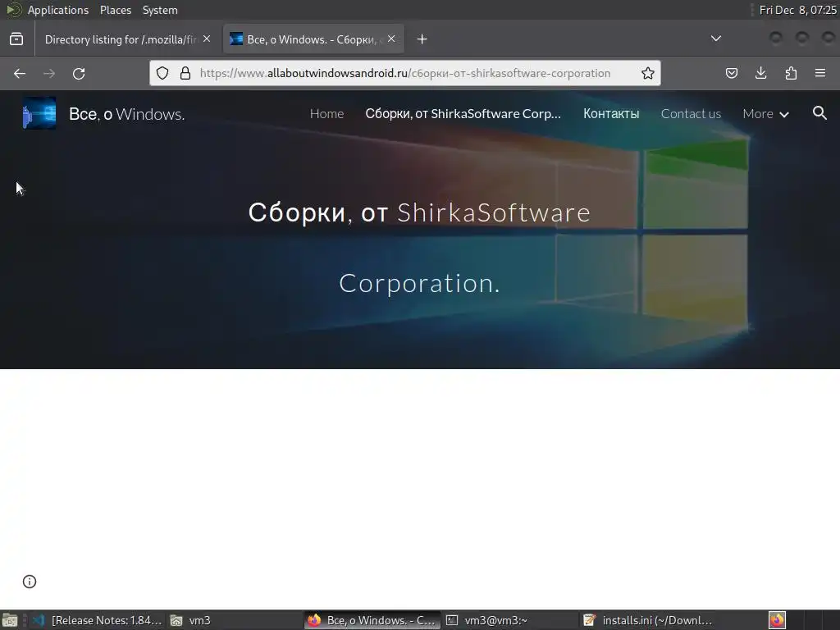Viewport: 840px width, 630px height.
Task: Open Firefox View icon in the tab bar
Action: point(16,39)
